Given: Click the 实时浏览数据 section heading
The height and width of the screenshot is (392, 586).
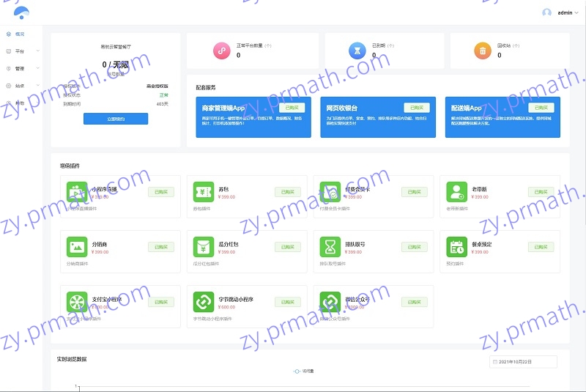Looking at the screenshot, I should pyautogui.click(x=72, y=359).
